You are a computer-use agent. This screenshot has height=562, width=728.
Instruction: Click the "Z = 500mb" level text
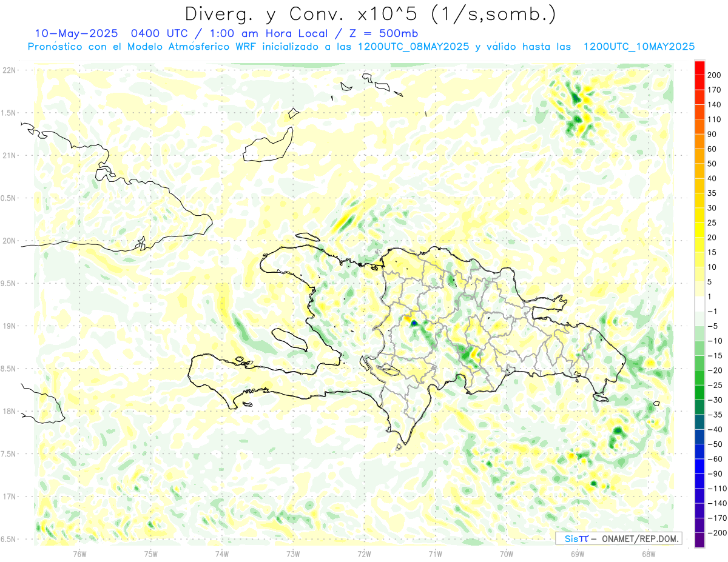(384, 33)
